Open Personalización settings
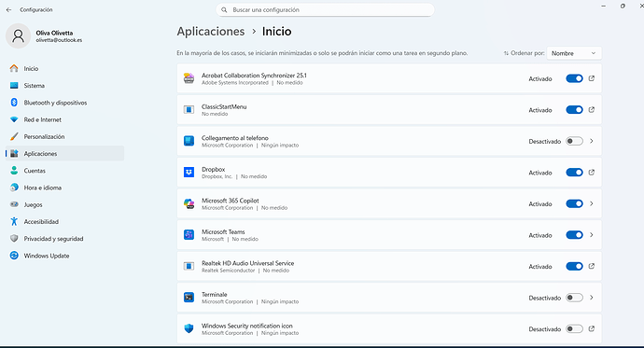The height and width of the screenshot is (348, 644). pos(65,136)
